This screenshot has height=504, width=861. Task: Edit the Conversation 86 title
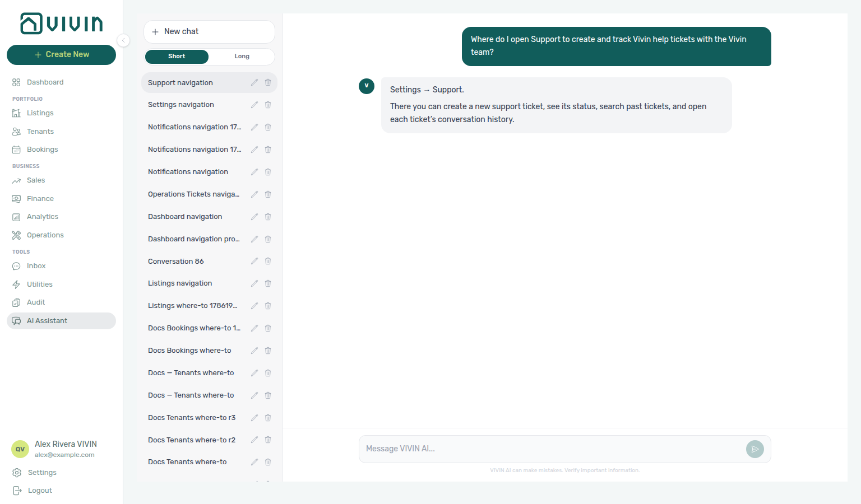tap(254, 261)
